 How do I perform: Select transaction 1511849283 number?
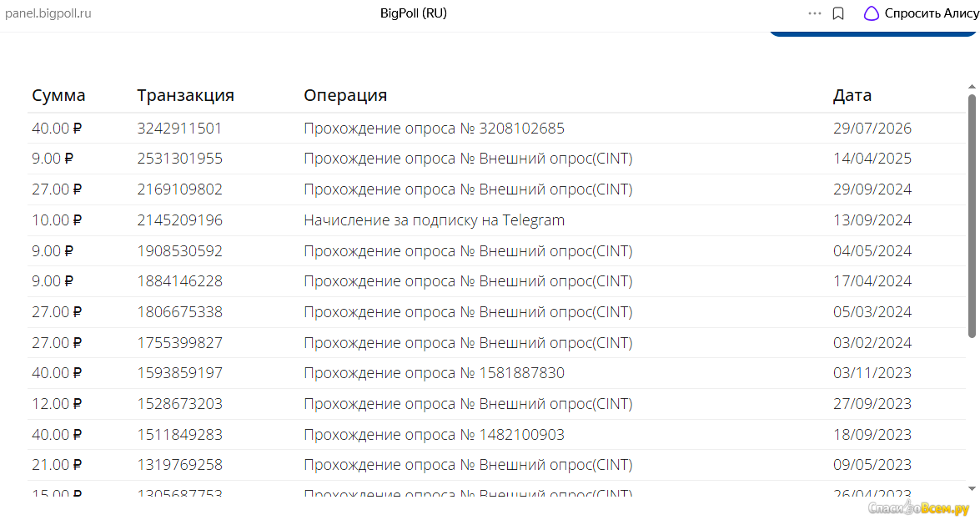tap(180, 434)
